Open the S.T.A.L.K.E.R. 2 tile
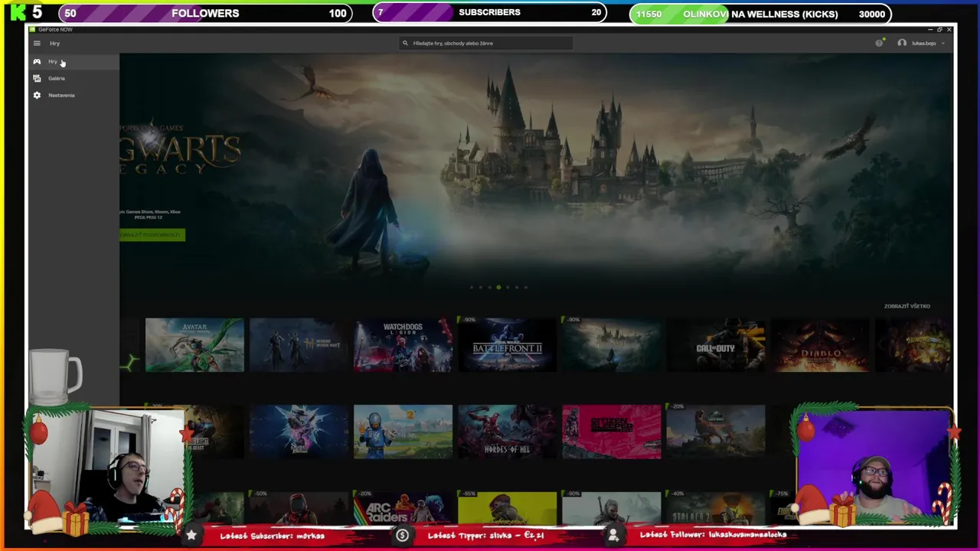The width and height of the screenshot is (980, 551). click(715, 509)
